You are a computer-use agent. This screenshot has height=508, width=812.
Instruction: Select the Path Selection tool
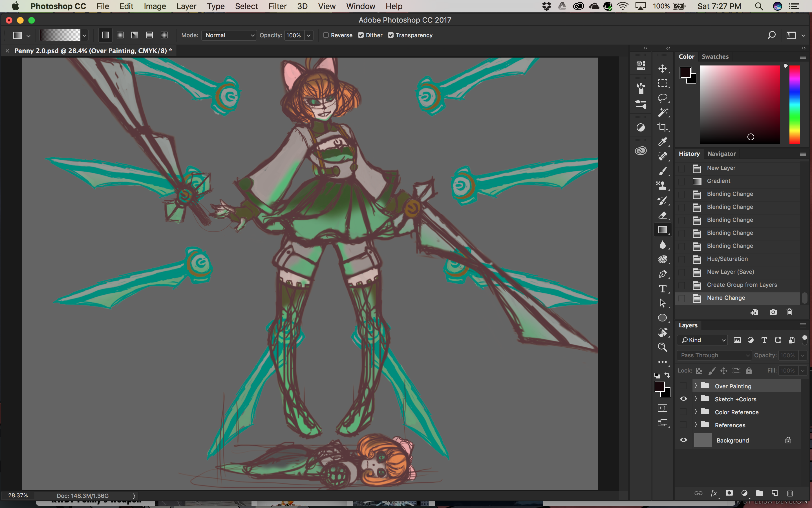[x=662, y=303]
